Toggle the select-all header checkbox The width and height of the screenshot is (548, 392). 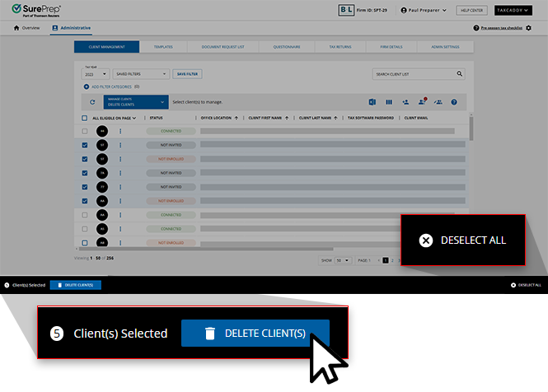coord(84,118)
